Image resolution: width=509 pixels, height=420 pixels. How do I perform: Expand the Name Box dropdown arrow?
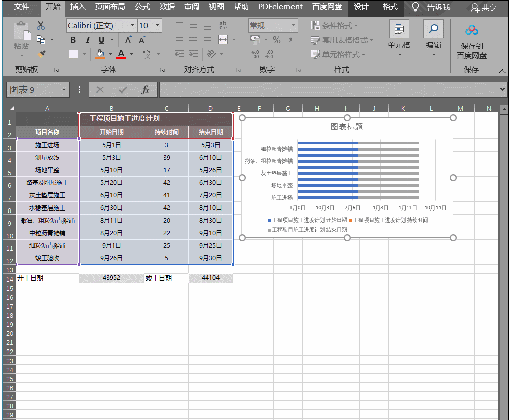64,90
